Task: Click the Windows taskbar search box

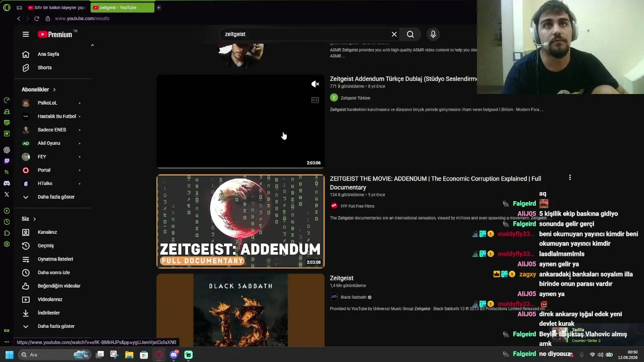Action: [x=54, y=355]
